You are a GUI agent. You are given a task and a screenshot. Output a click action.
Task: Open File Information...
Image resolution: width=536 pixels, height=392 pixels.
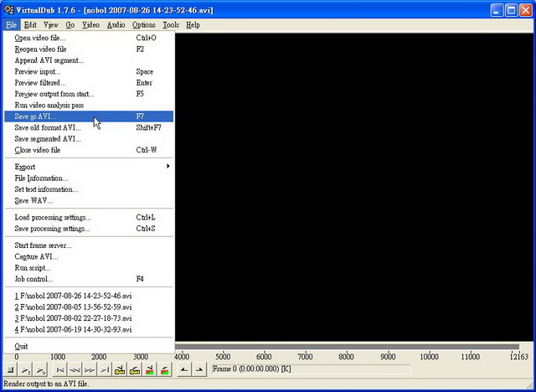pyautogui.click(x=89, y=178)
